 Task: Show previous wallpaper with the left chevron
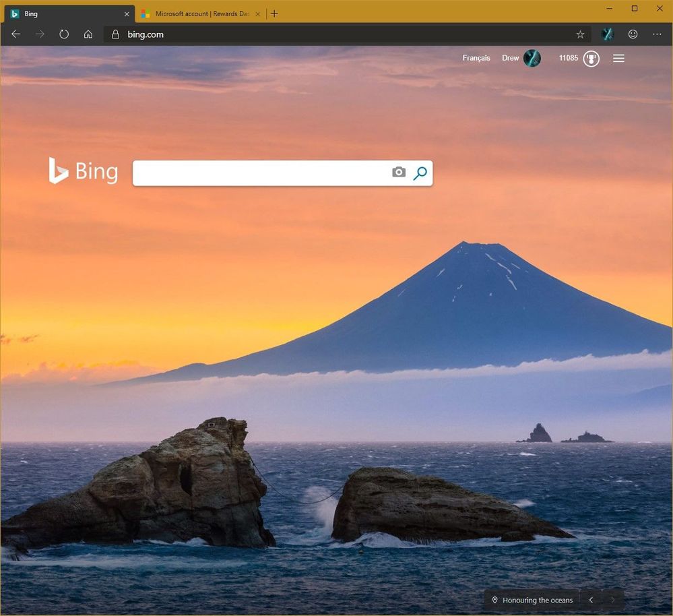point(591,600)
